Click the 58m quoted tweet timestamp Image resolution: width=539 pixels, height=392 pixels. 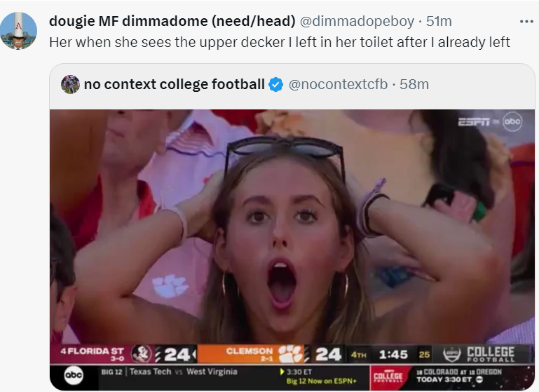point(414,85)
